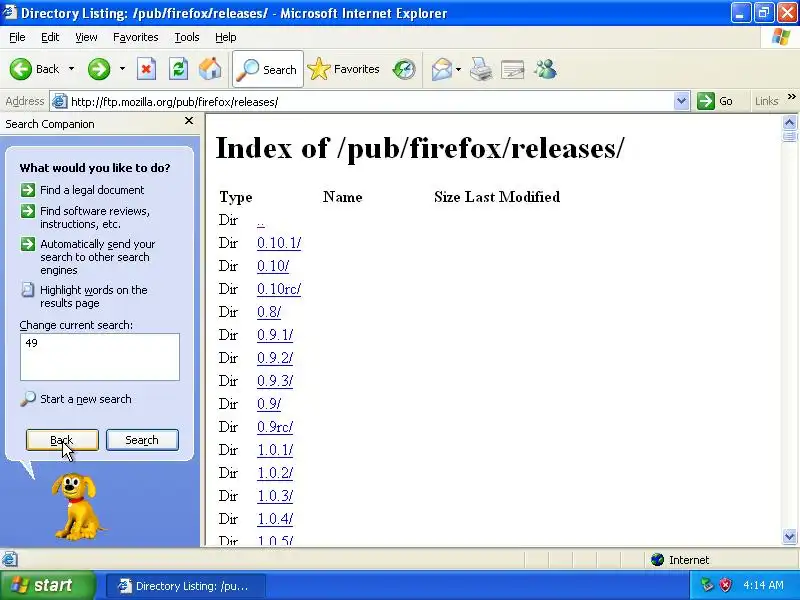
Task: Print the page with printer icon
Action: 481,69
